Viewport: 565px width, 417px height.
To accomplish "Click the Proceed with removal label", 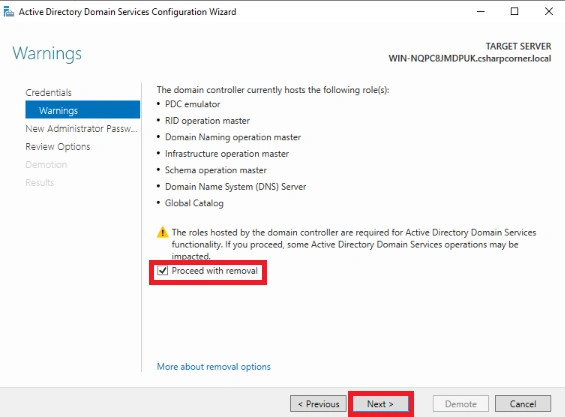I will (x=214, y=271).
